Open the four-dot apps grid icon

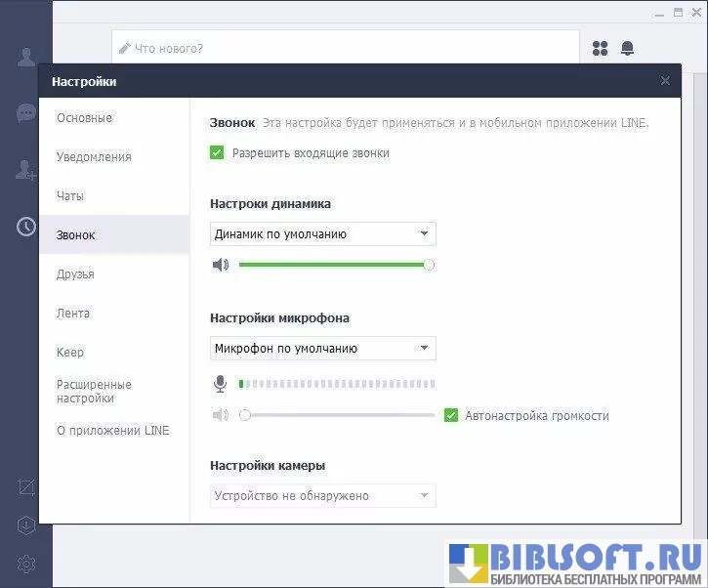pos(600,48)
